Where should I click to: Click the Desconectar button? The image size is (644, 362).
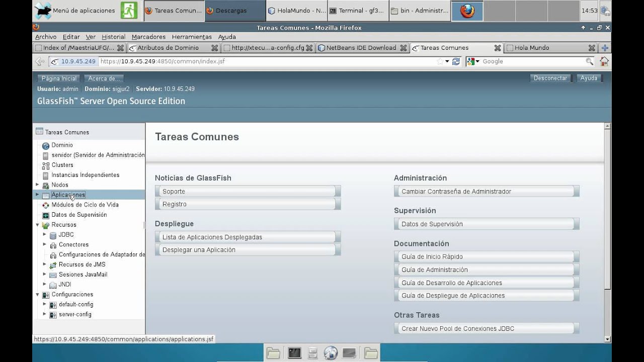(x=550, y=78)
